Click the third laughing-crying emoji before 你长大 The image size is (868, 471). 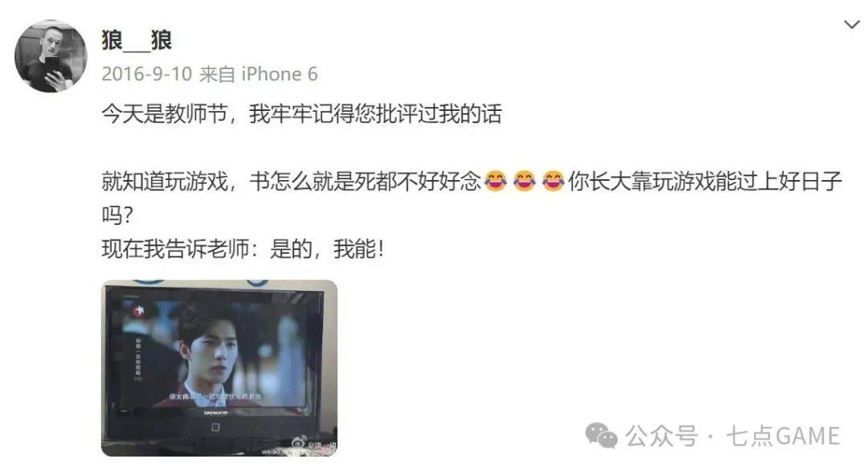[x=553, y=181]
